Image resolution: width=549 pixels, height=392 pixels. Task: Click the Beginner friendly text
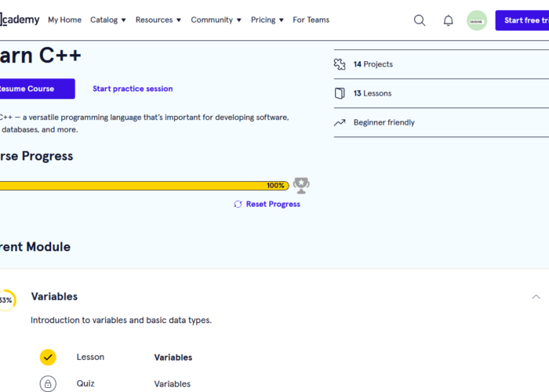[x=384, y=122]
